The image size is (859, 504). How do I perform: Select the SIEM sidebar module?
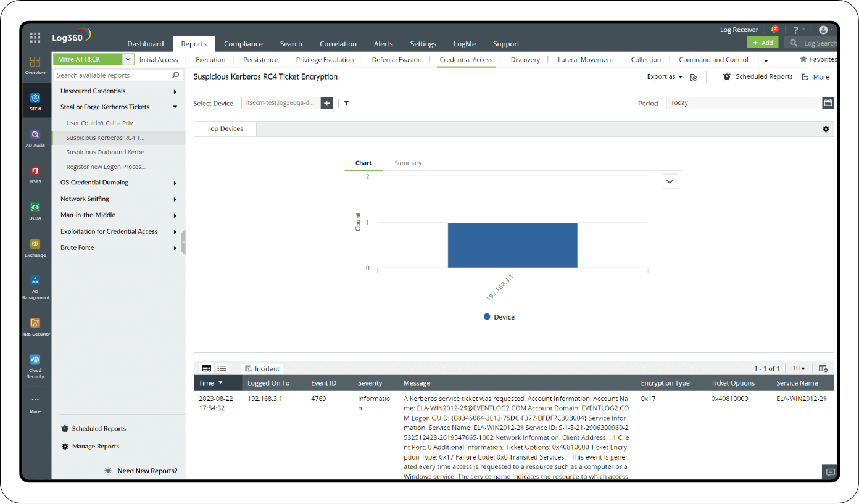pyautogui.click(x=35, y=101)
